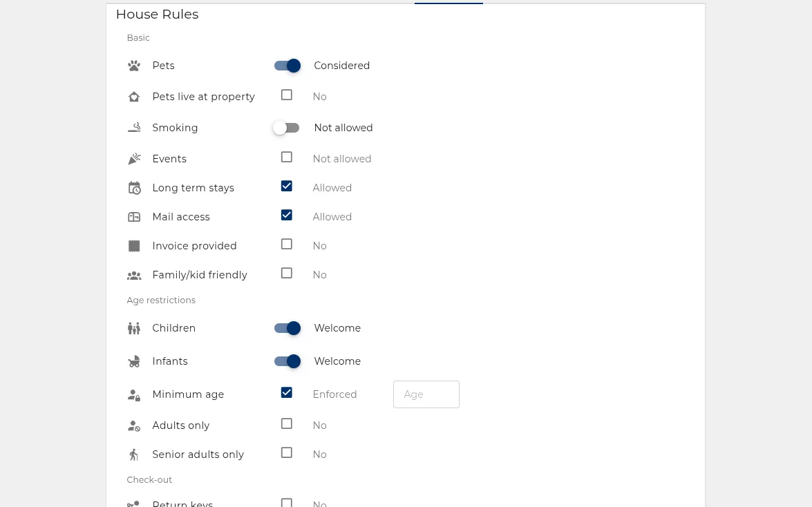This screenshot has width=812, height=507.
Task: Uncheck the Long term stays checkbox
Action: pos(286,186)
